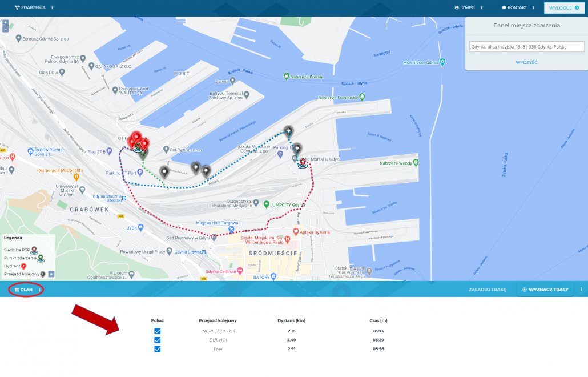Show the first route with IN1, PL1 crossings
This screenshot has width=588, height=377.
[x=158, y=330]
